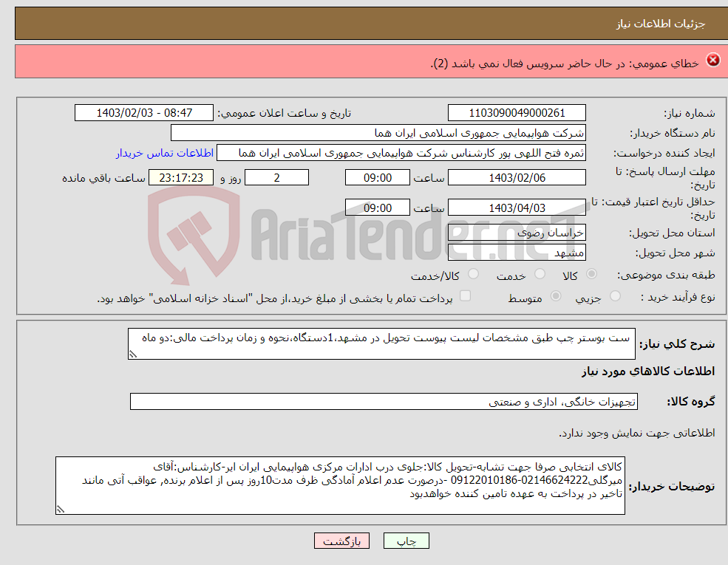Image resolution: width=728 pixels, height=565 pixels.
Task: Grab the resize handle of the description textarea
Action: click(133, 355)
